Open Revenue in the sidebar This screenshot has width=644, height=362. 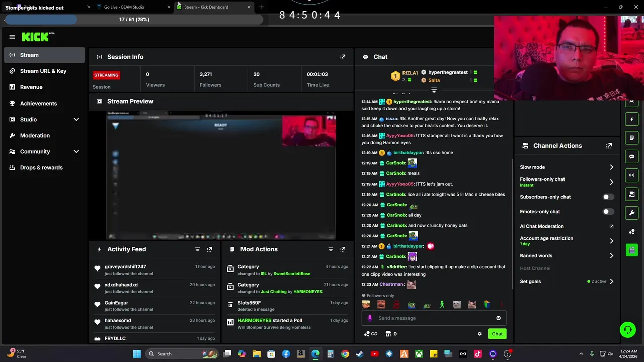pyautogui.click(x=44, y=87)
